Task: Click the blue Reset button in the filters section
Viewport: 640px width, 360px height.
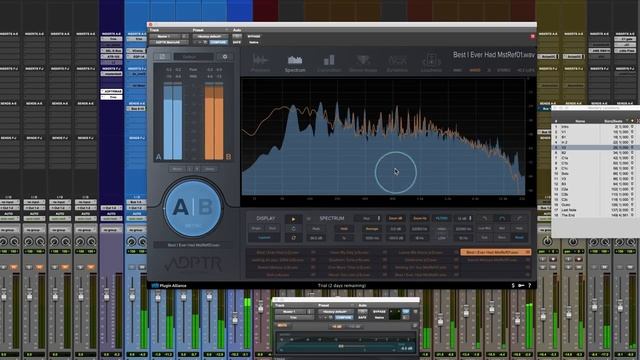Action: [x=519, y=237]
